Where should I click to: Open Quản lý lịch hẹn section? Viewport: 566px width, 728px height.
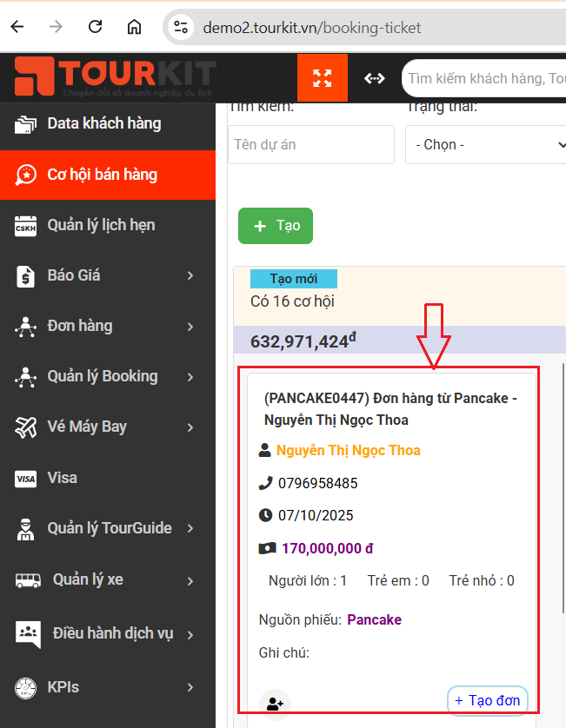[x=101, y=225]
